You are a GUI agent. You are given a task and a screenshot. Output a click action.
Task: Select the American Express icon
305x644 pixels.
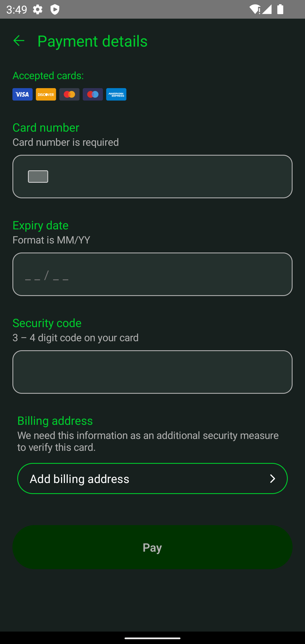tap(116, 94)
